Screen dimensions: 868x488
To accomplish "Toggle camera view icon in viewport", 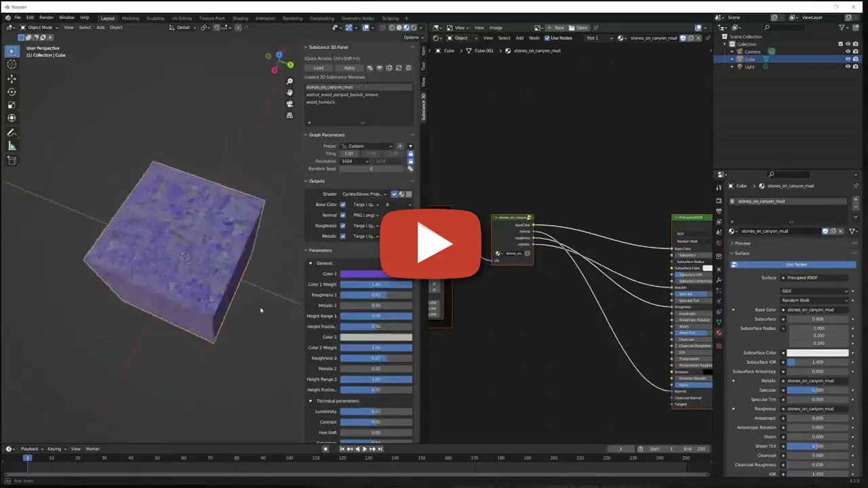I will click(x=290, y=104).
